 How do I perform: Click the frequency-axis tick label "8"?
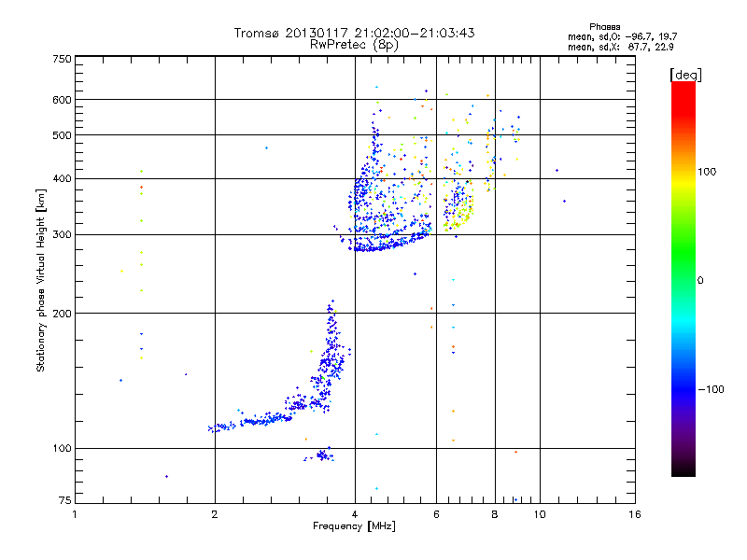495,514
